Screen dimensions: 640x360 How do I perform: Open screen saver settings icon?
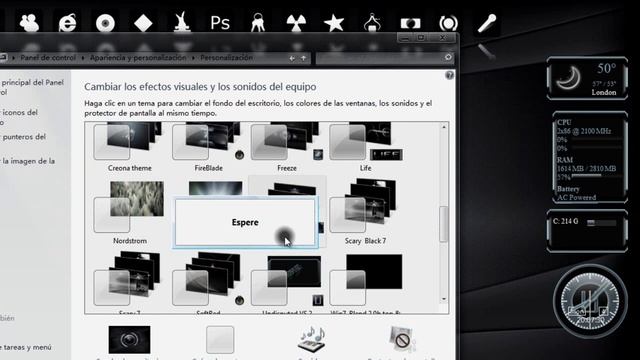tap(401, 339)
